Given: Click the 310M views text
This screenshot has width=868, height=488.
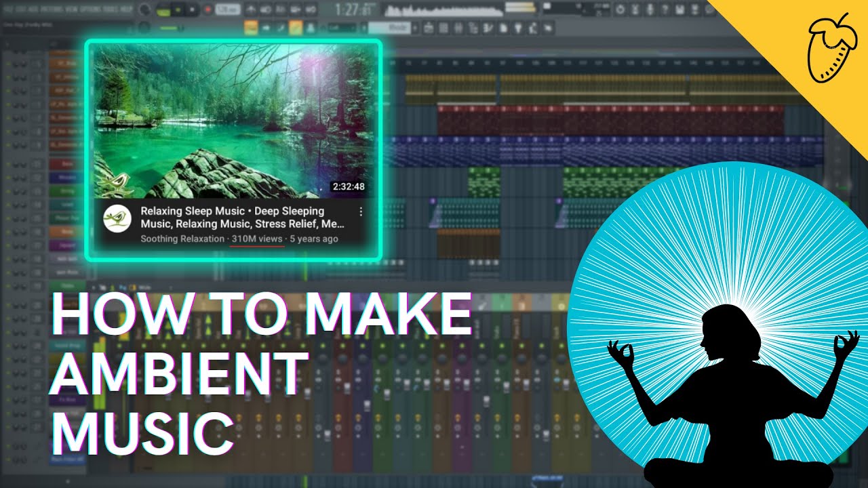Looking at the screenshot, I should tap(257, 239).
